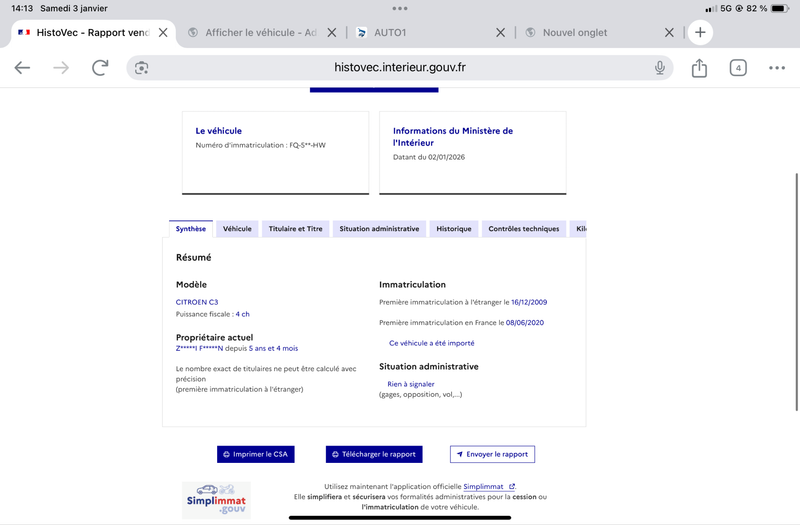Click Envoyer le rapport button
This screenshot has height=525, width=800.
(x=492, y=454)
